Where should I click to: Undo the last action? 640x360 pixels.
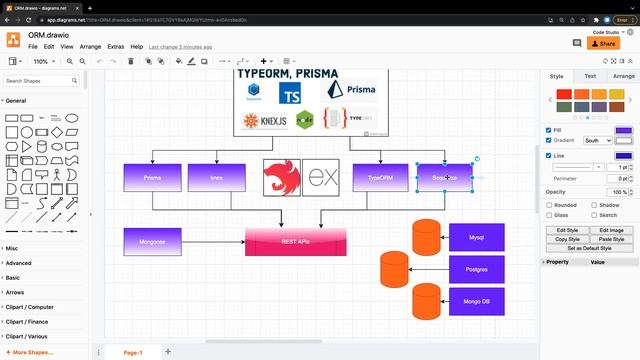click(100, 61)
